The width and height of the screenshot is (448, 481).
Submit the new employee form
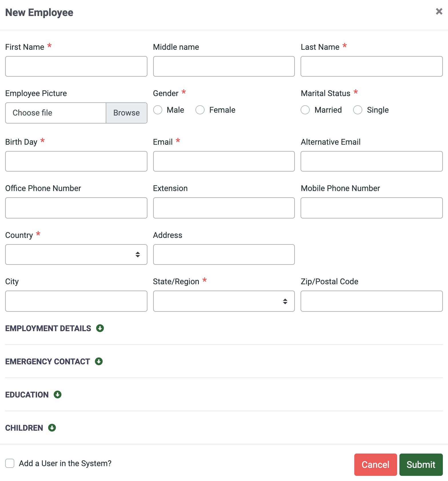point(421,465)
